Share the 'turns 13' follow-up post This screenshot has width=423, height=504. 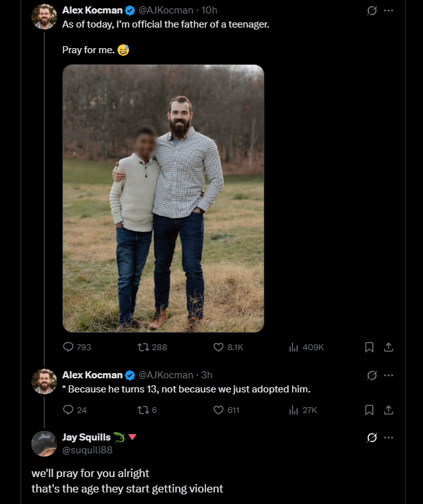click(388, 410)
